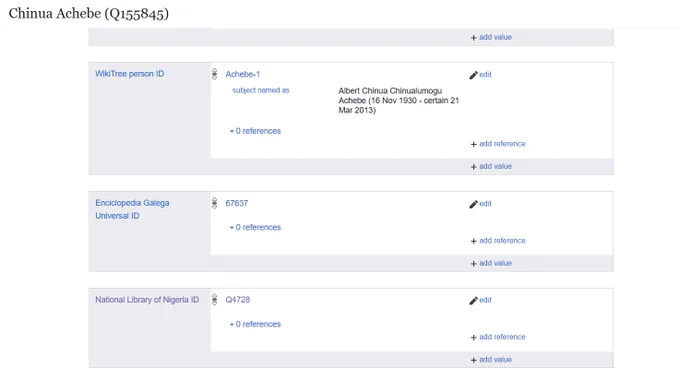The image size is (680, 380).
Task: Click plus icon of add value in WikiTree section
Action: click(474, 167)
